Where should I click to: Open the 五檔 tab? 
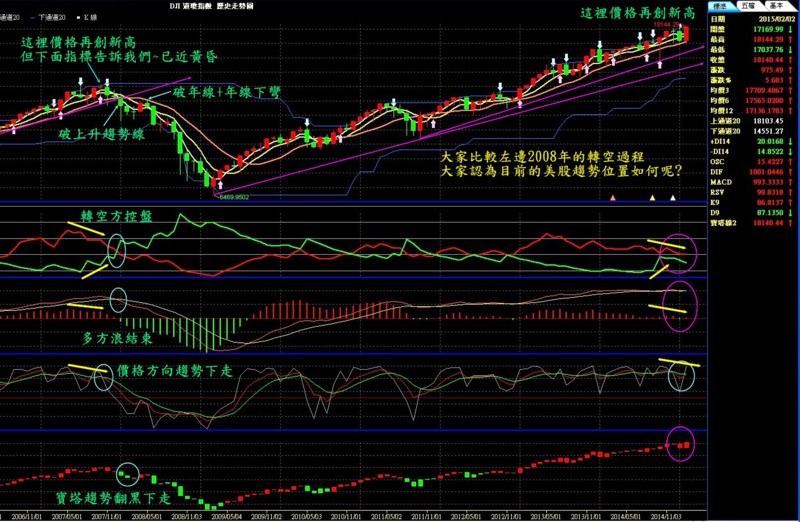(751, 5)
